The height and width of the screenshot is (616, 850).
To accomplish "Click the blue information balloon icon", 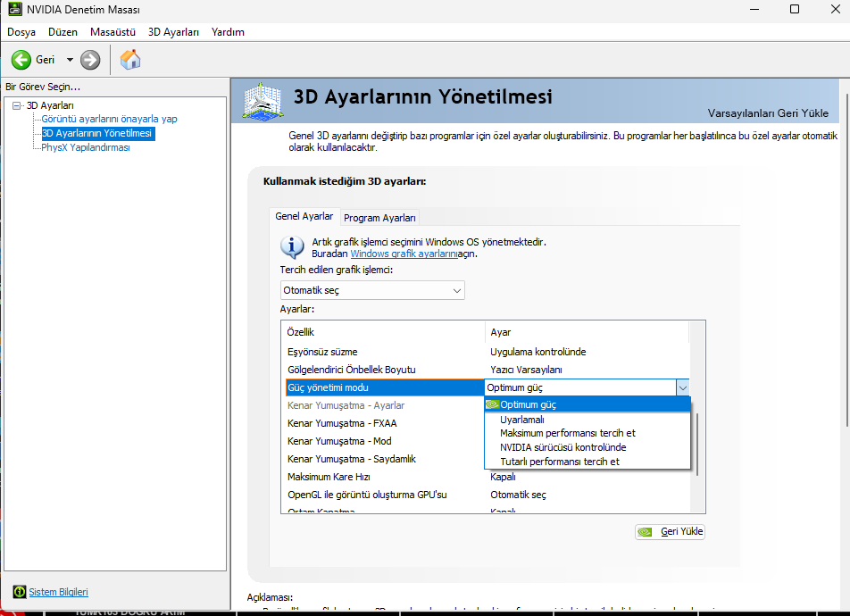I will [292, 247].
